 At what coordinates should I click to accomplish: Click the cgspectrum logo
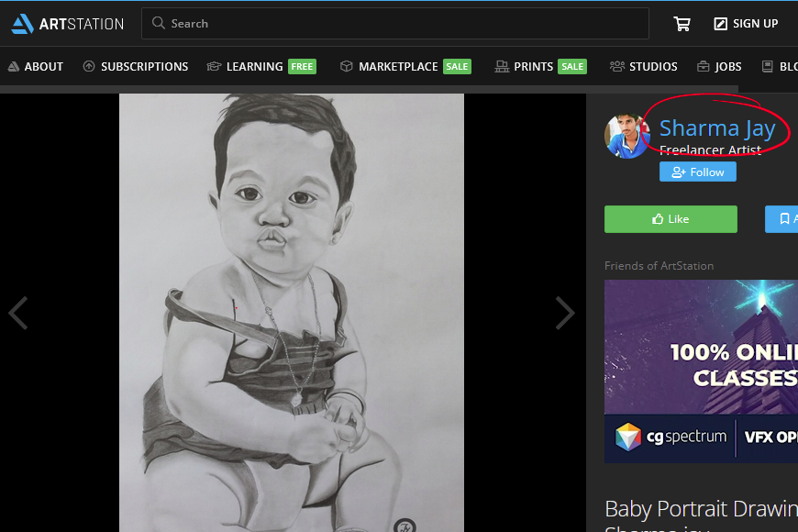(671, 437)
